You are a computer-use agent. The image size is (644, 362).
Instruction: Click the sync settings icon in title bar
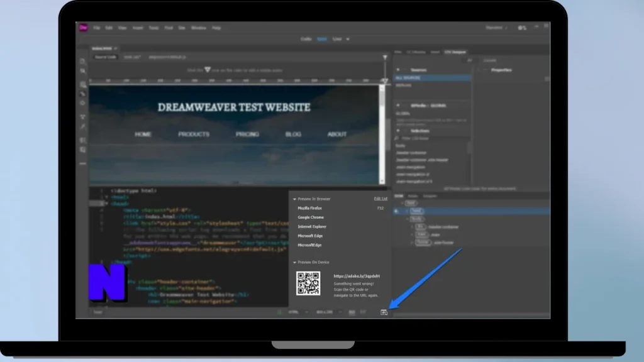[x=522, y=28]
